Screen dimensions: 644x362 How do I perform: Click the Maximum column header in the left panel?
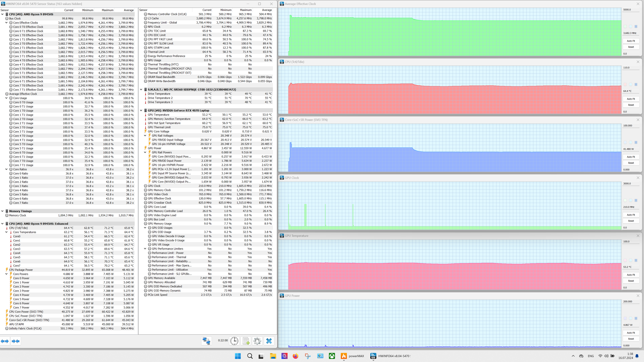pyautogui.click(x=108, y=10)
